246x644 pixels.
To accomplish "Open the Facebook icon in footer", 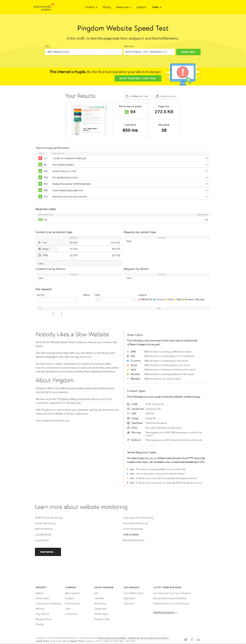I will (192, 640).
